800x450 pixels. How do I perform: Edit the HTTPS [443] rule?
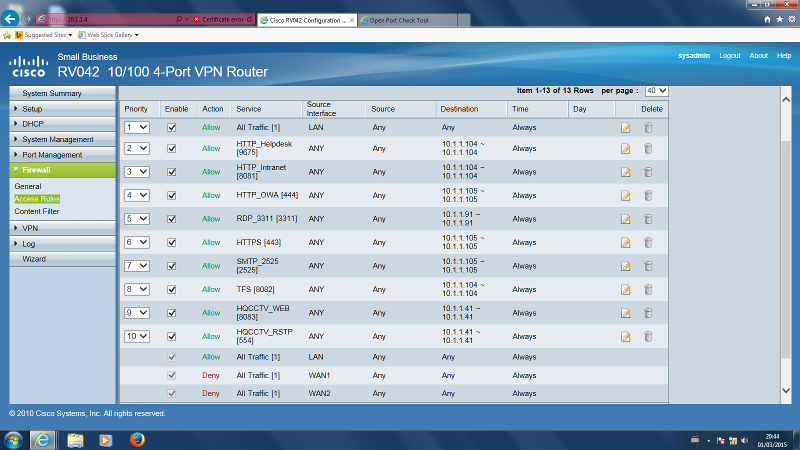626,242
